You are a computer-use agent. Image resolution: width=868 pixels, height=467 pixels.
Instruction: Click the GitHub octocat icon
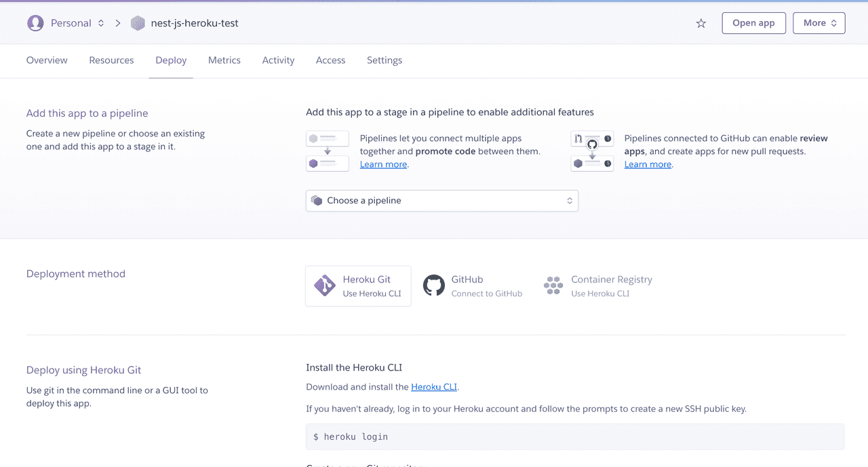[434, 286]
